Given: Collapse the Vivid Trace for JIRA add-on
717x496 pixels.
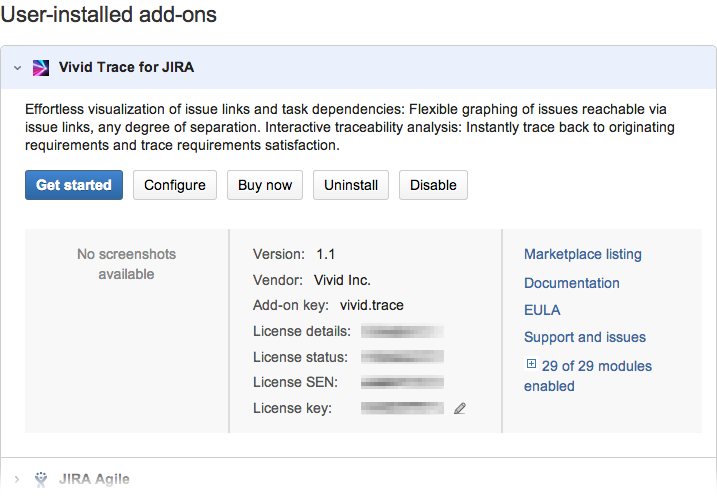Looking at the screenshot, I should (17, 68).
